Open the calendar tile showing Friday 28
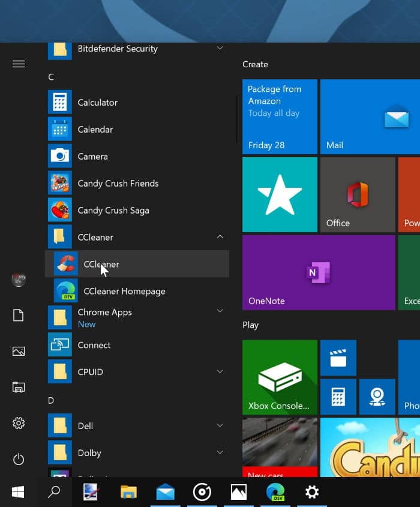The width and height of the screenshot is (420, 507). tap(280, 117)
